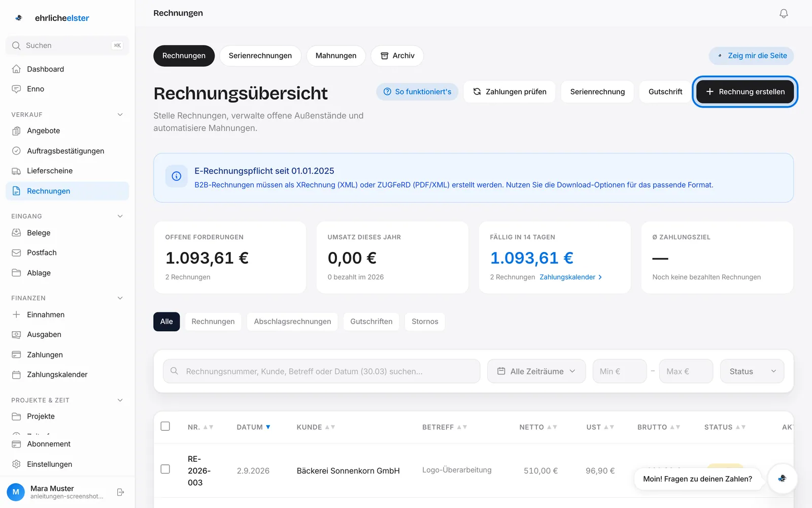
Task: Click the Auftragsbestätigungen checkmark icon
Action: (x=16, y=151)
